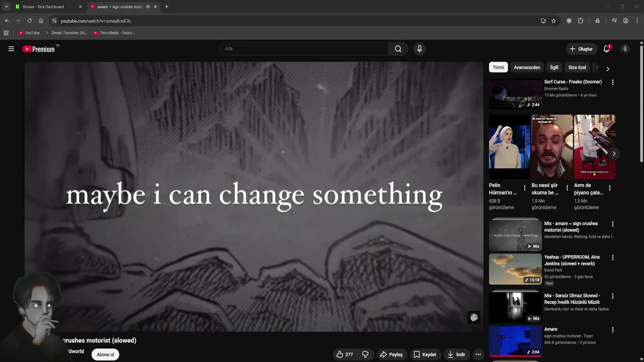Bookmark this page with star icon
Screen dimensions: 644x362
[553, 21]
